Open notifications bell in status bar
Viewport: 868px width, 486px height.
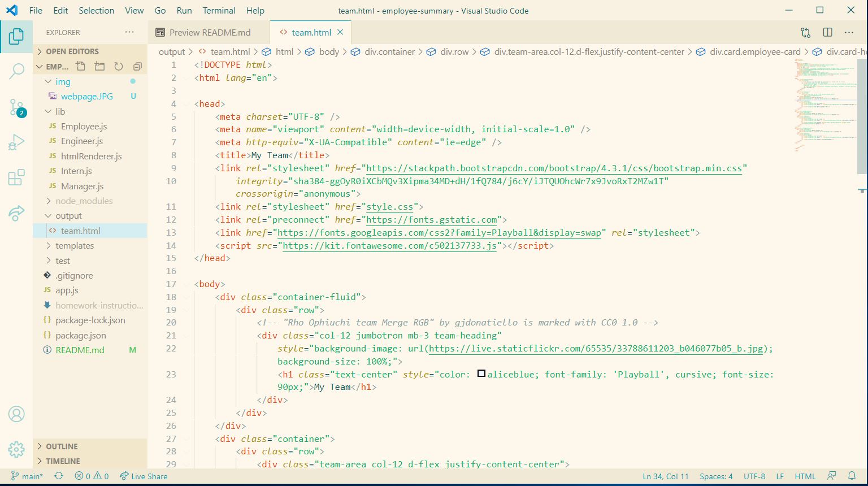coord(852,476)
